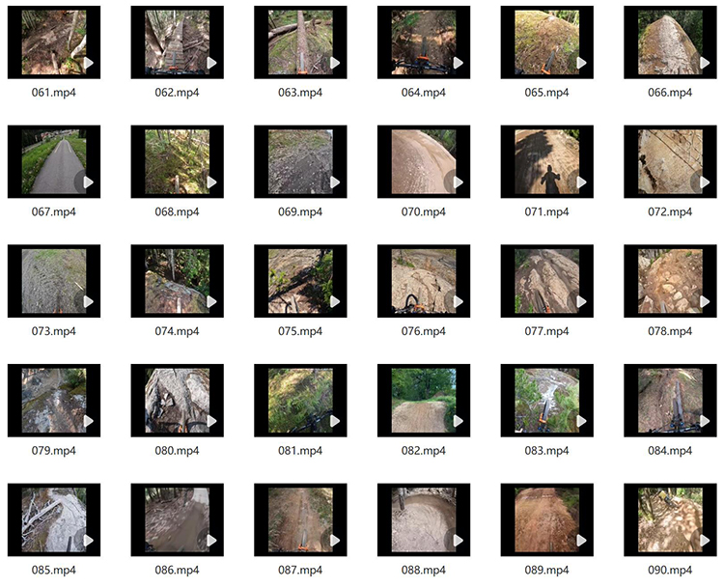This screenshot has height=588, width=724.
Task: Click the 087.mp4 file name
Action: [x=300, y=570]
